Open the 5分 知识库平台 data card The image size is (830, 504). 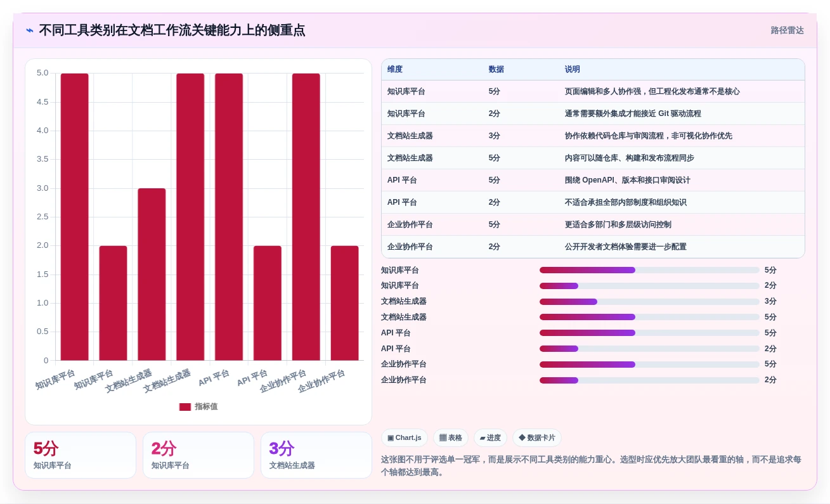(81, 455)
